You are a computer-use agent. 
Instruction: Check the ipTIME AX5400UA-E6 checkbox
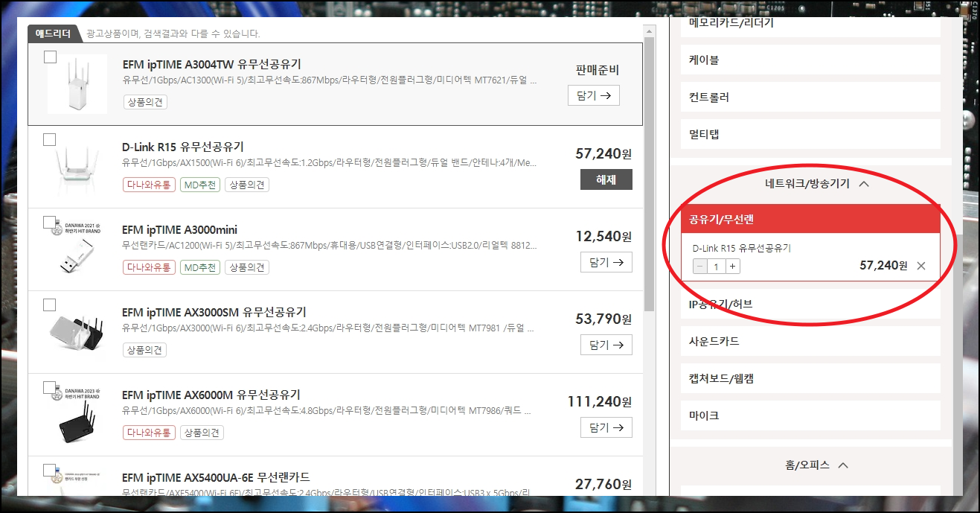pyautogui.click(x=50, y=470)
